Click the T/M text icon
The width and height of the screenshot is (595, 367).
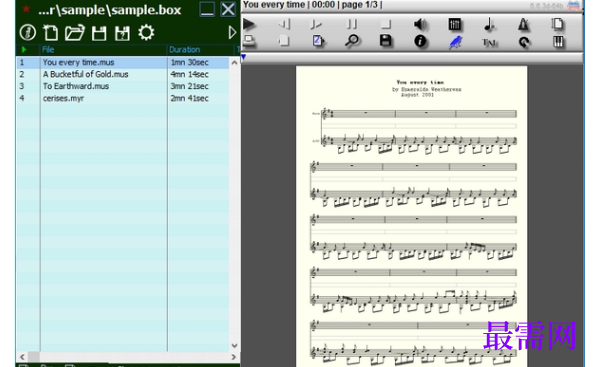point(490,43)
